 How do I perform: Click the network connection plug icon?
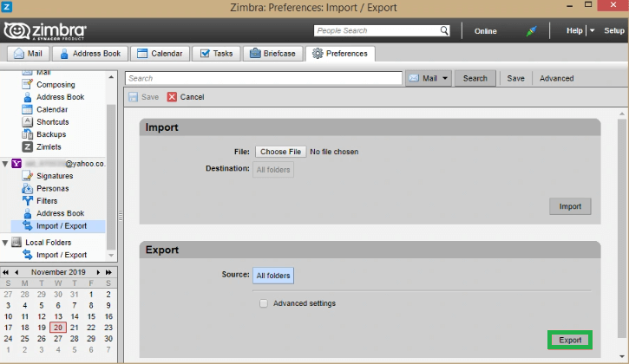click(x=532, y=31)
